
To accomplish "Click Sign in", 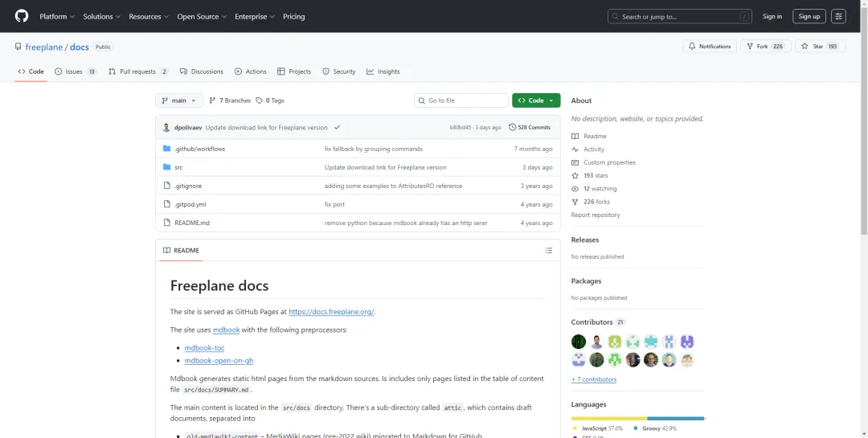I will (772, 17).
